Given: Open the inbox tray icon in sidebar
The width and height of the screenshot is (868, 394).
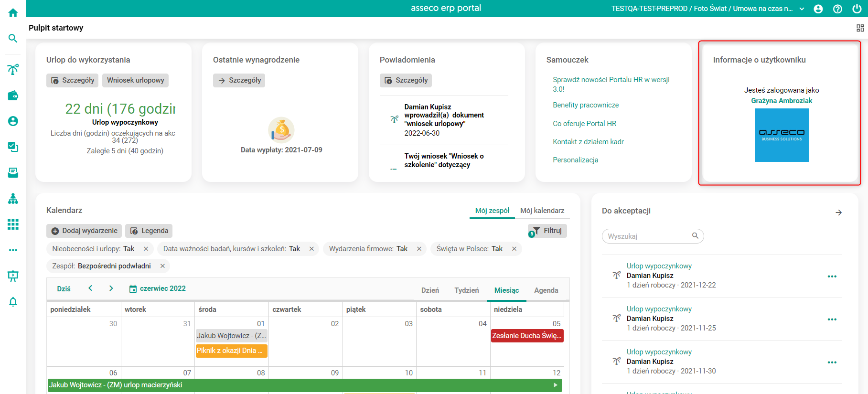Looking at the screenshot, I should coord(13,172).
